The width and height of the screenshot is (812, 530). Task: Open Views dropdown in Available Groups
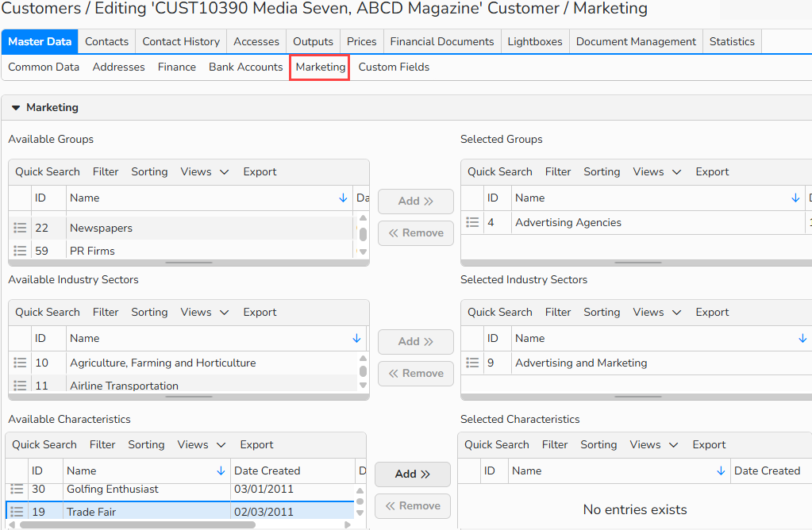205,172
